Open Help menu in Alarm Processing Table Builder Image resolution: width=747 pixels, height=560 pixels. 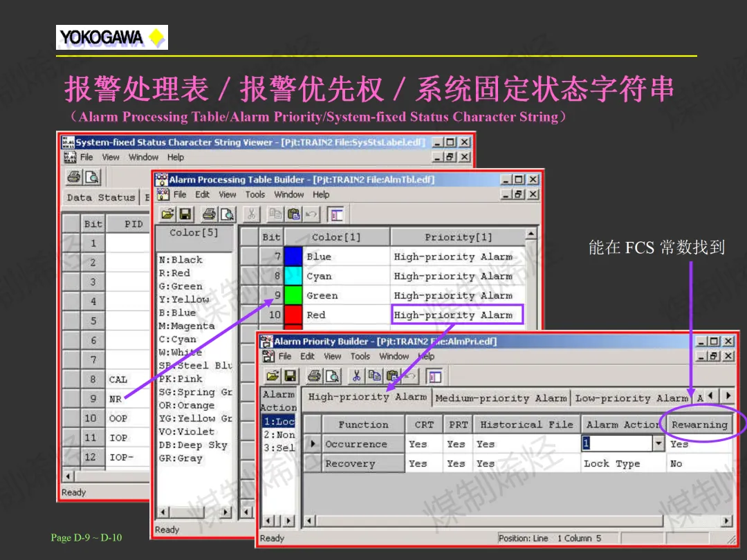pyautogui.click(x=321, y=194)
